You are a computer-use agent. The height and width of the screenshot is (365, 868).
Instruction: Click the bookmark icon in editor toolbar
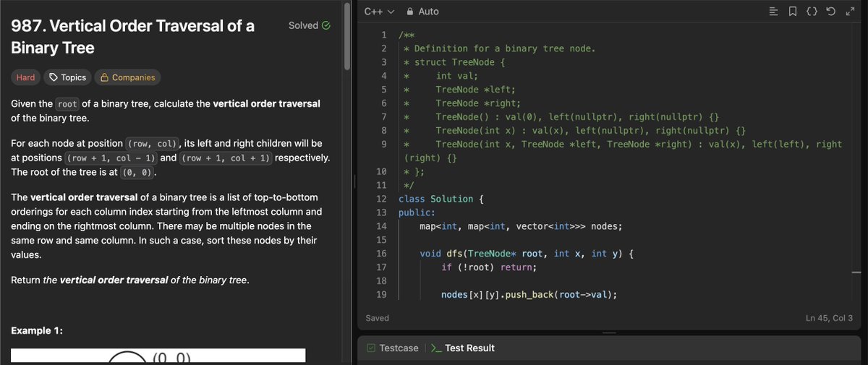coord(793,12)
